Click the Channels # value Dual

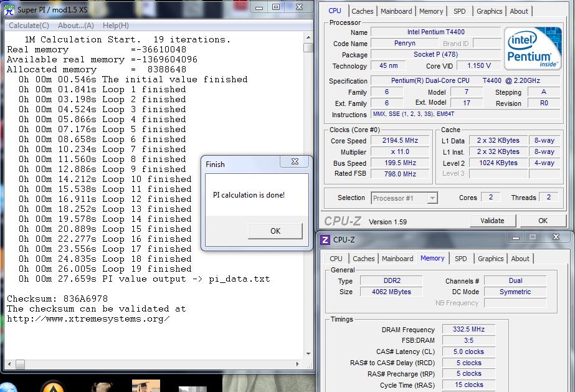515,281
